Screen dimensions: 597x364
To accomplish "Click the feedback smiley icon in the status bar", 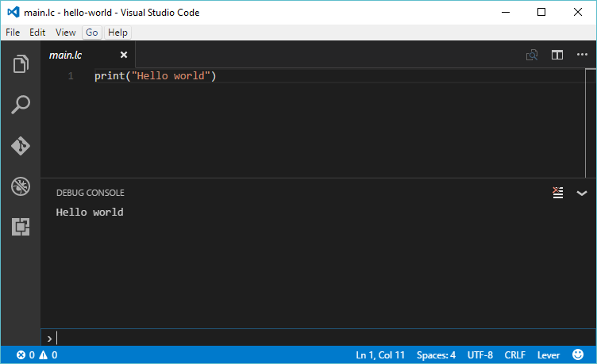I will 577,355.
